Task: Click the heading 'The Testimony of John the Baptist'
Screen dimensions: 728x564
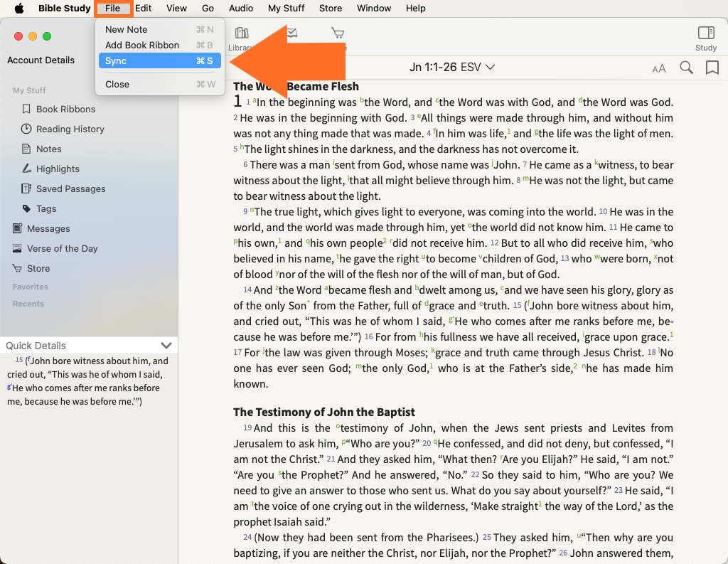Action: pyautogui.click(x=324, y=413)
